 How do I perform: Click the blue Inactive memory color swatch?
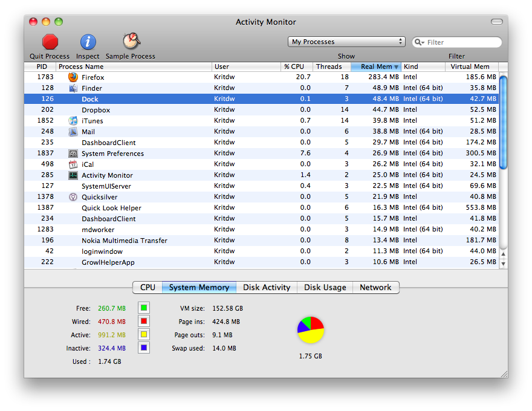[x=144, y=348]
